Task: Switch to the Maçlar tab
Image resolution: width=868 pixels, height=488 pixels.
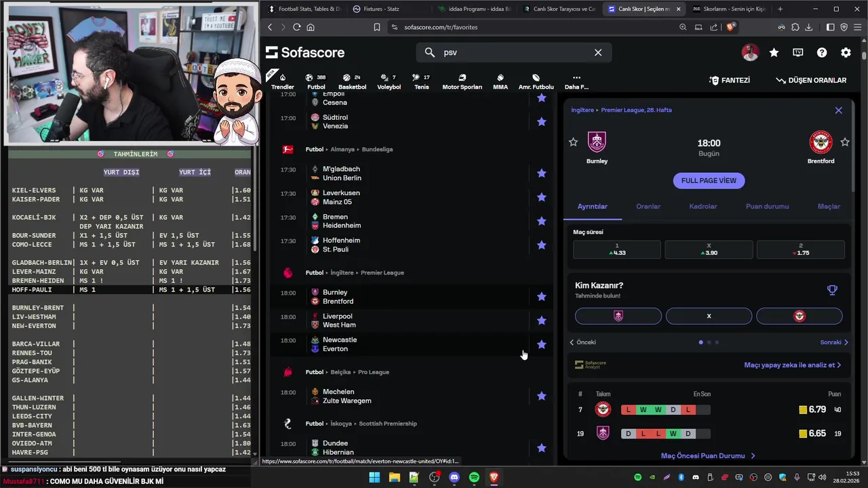Action: (x=829, y=206)
